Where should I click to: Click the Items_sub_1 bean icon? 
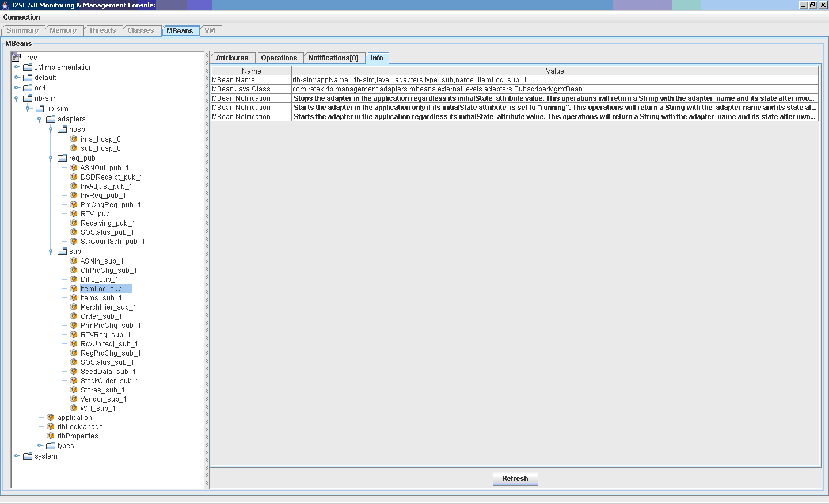tap(74, 297)
